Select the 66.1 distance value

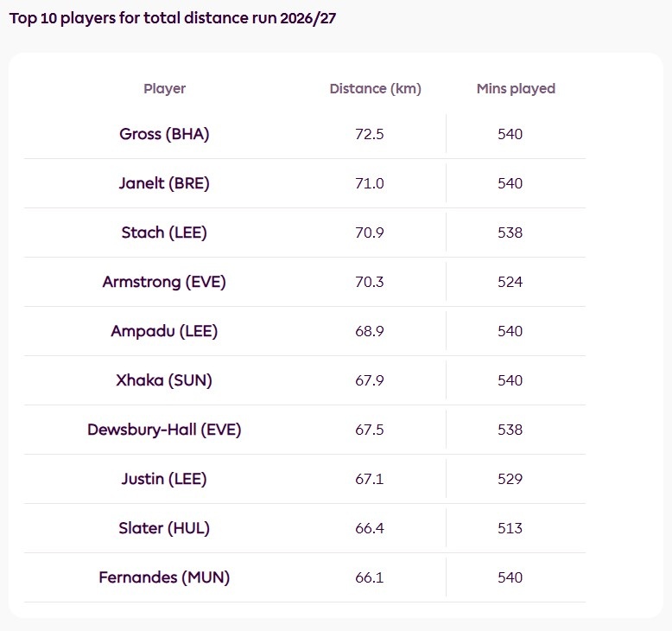pyautogui.click(x=370, y=577)
